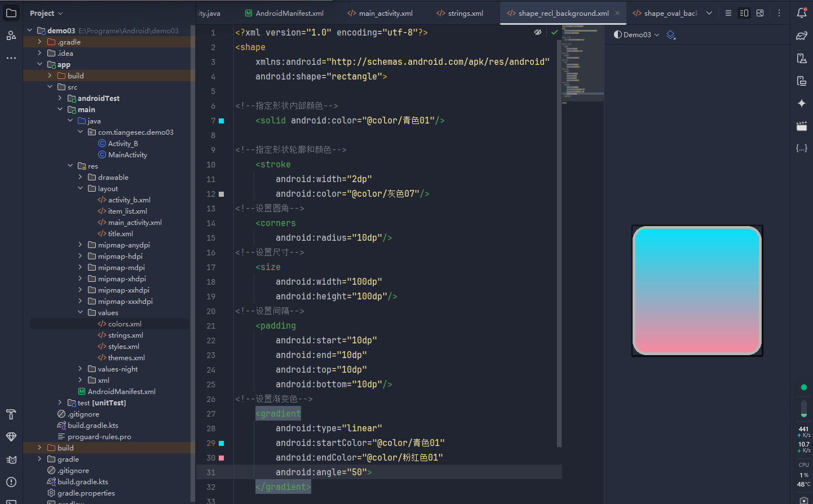Open the Notifications bell icon
This screenshot has width=813, height=504.
tap(802, 13)
